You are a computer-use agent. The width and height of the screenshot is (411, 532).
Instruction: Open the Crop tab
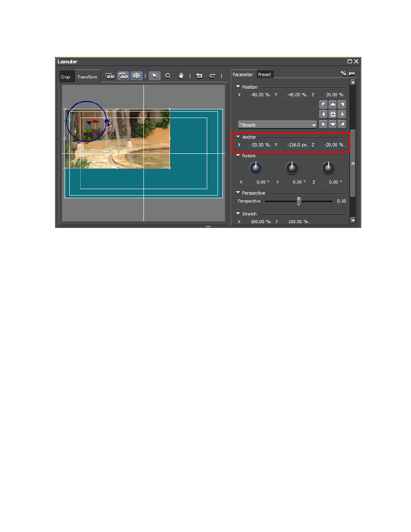pos(65,77)
